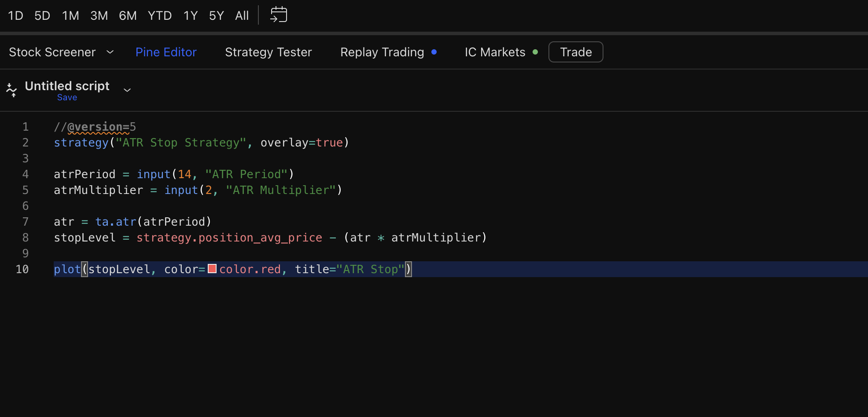Click the Untitled script title
Screen dimensions: 868x417
tap(67, 86)
